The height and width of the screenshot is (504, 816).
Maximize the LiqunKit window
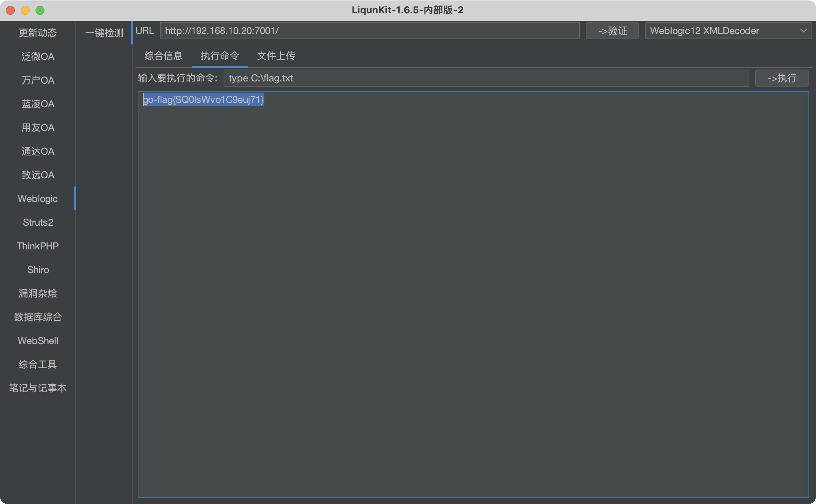(x=40, y=10)
